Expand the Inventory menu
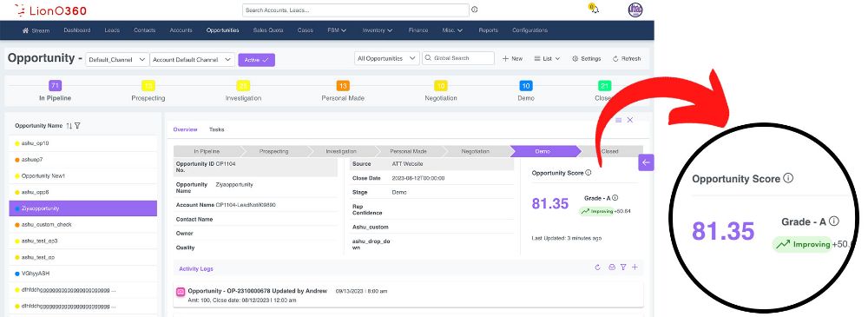 [x=378, y=30]
